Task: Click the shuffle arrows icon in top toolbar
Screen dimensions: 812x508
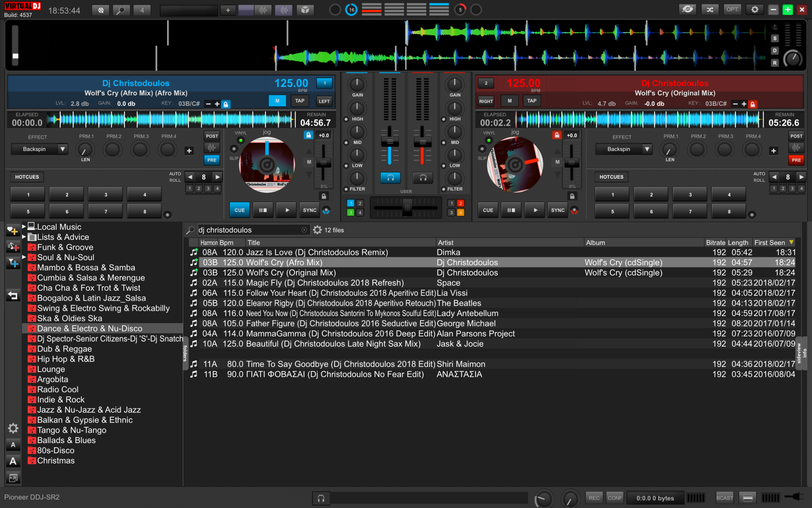Action: pyautogui.click(x=710, y=9)
